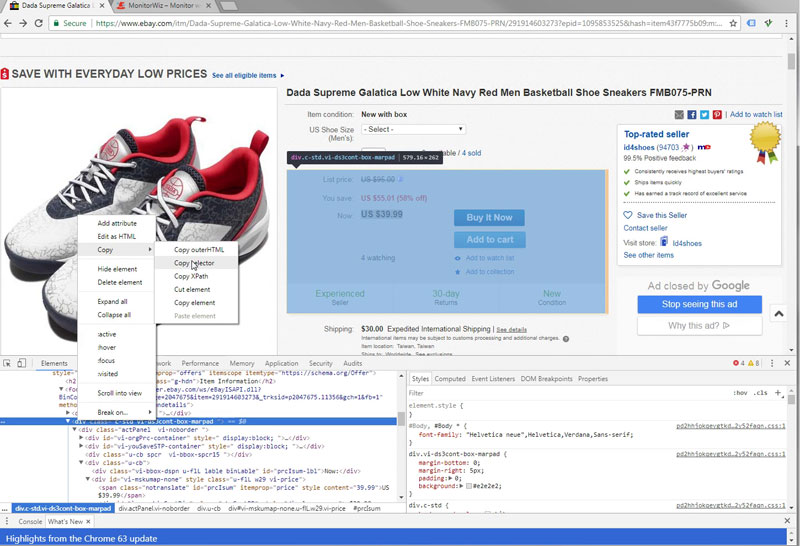Open Chrome's three-dot menu

(787, 23)
